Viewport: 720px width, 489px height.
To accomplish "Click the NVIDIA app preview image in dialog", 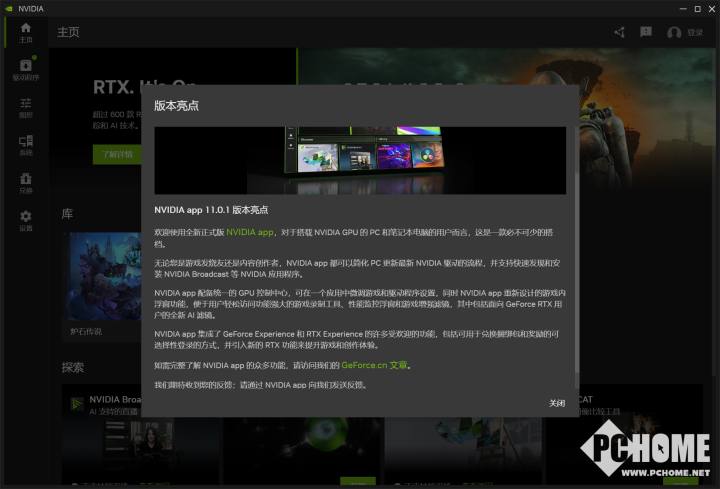I will pyautogui.click(x=360, y=160).
